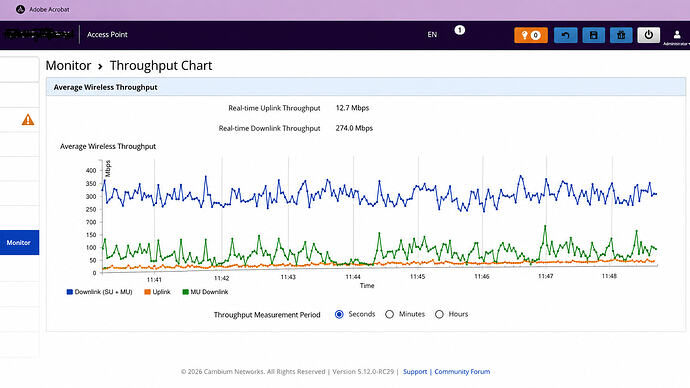Toggle the MU Downlink legend swatch

click(x=185, y=292)
